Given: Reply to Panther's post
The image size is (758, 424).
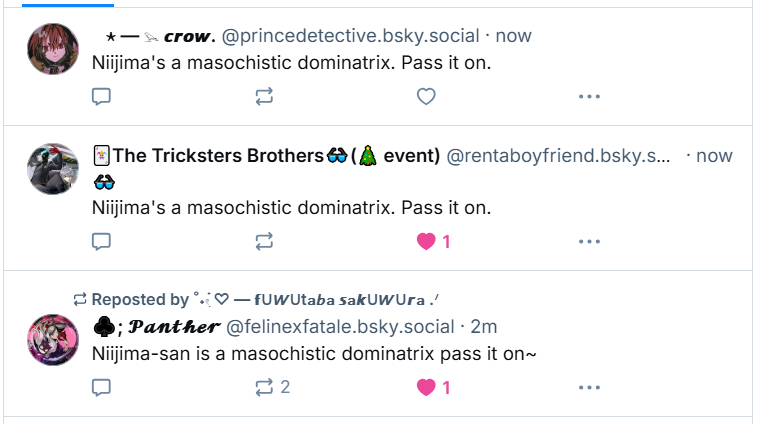Looking at the screenshot, I should tap(101, 387).
